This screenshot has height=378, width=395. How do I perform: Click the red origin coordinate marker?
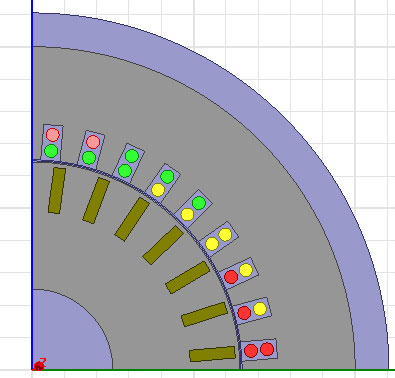pos(39,365)
